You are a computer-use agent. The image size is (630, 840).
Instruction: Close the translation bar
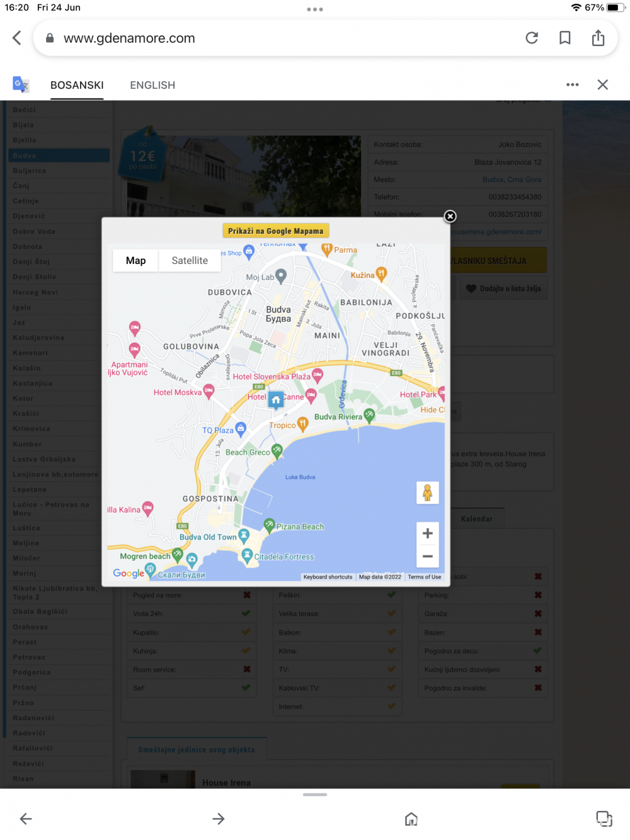pos(603,84)
